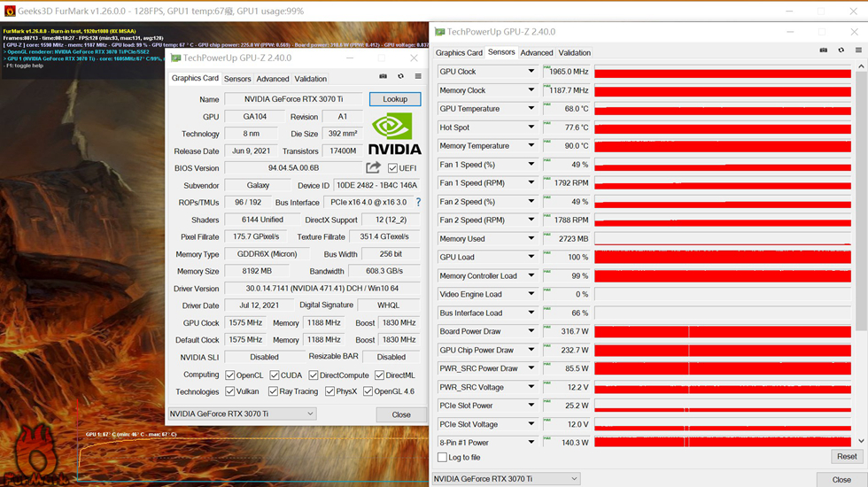This screenshot has width=868, height=487.
Task: Click the Memory Temperature value 90.0 °C
Action: 567,145
